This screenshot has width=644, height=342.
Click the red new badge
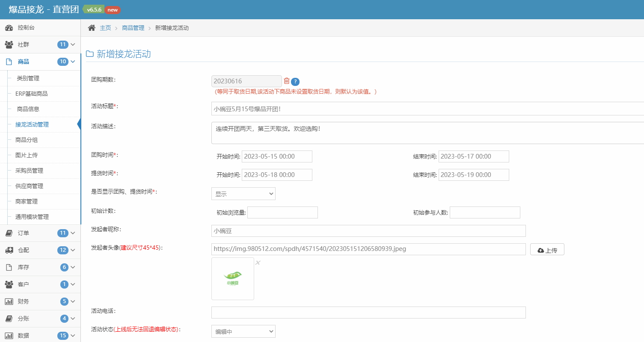(113, 10)
